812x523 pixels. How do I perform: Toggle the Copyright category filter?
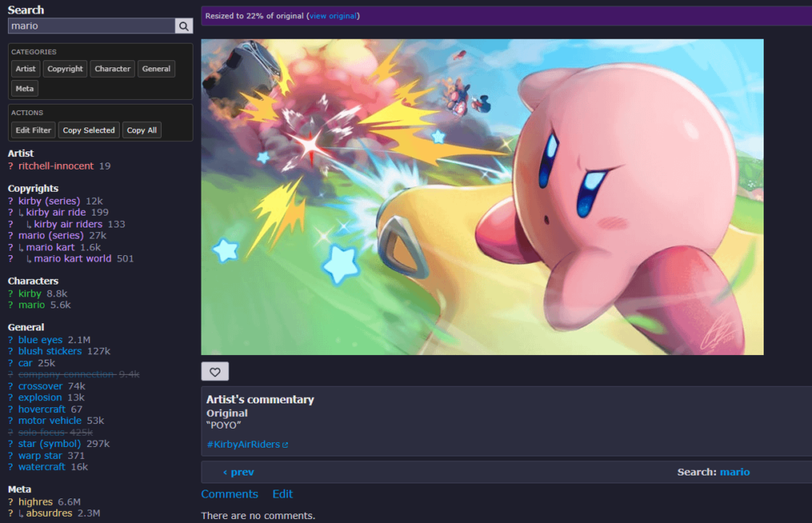coord(65,69)
